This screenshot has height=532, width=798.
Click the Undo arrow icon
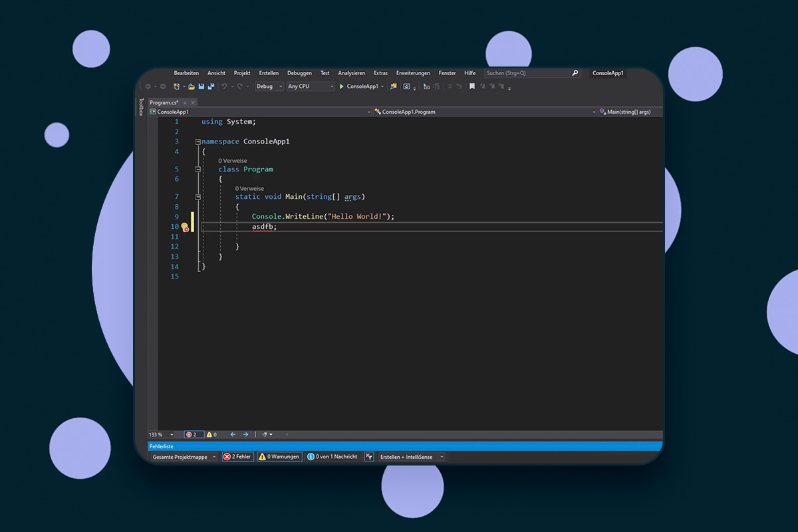224,86
